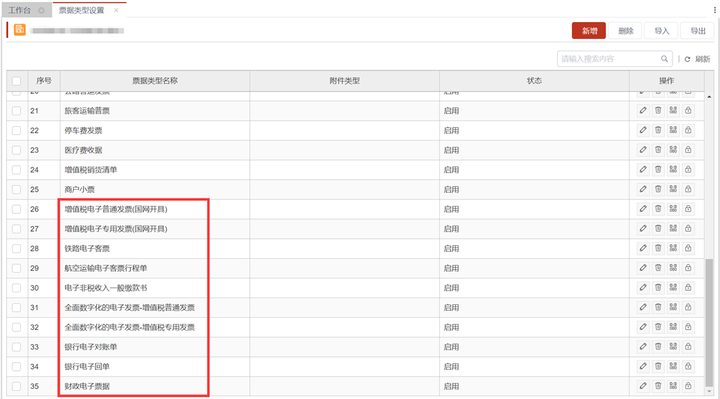This screenshot has width=720, height=399.
Task: Click the lock icon in row 34
Action: point(688,366)
